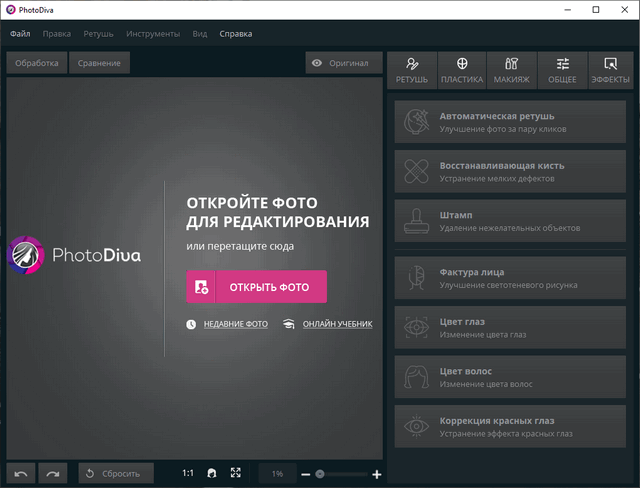
Task: Set zoom to 1:1 actual size
Action: click(188, 473)
